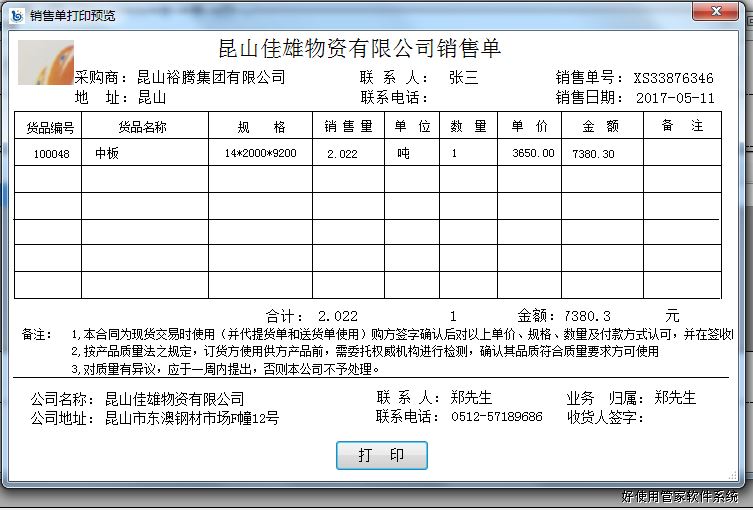Click the 规格 column header
Image resolution: width=753 pixels, height=510 pixels.
pos(260,127)
